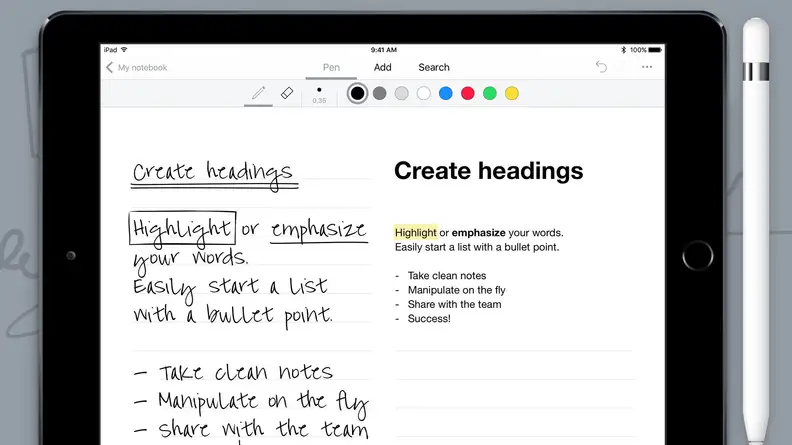Tap the yellow highlighted typed word 'Highlight'

[x=416, y=232]
